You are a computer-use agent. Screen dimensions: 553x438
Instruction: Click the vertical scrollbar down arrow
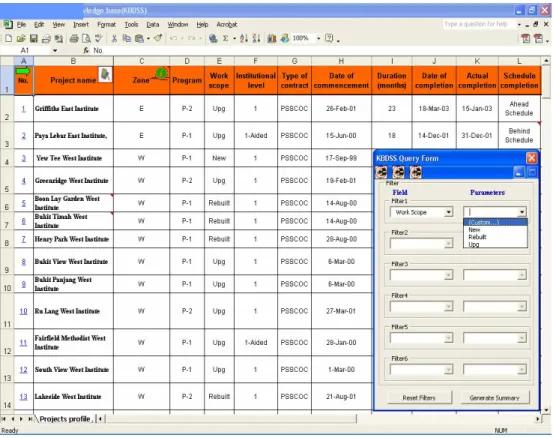tap(546, 410)
